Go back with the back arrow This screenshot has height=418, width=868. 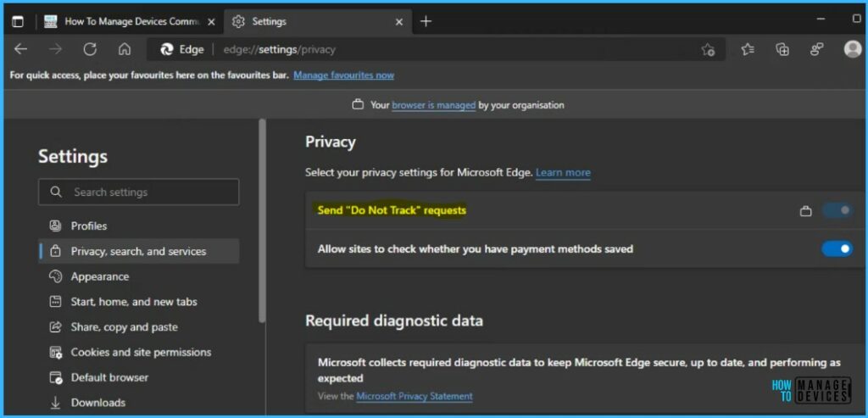[20, 49]
